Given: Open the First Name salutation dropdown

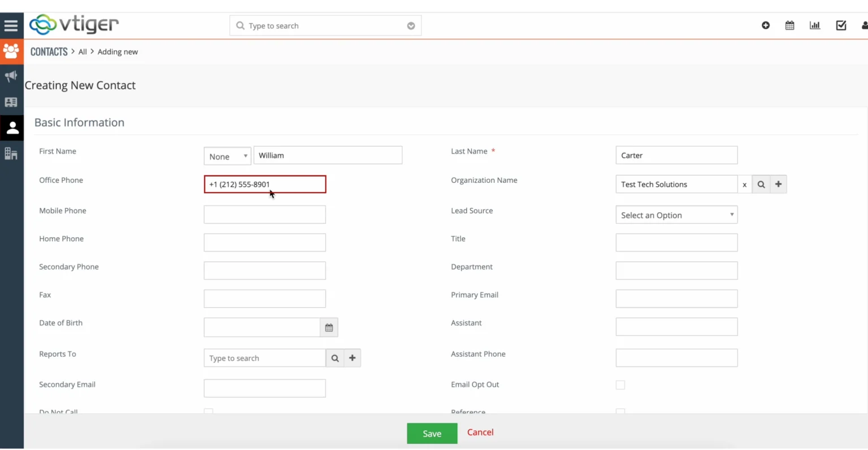Looking at the screenshot, I should point(227,156).
